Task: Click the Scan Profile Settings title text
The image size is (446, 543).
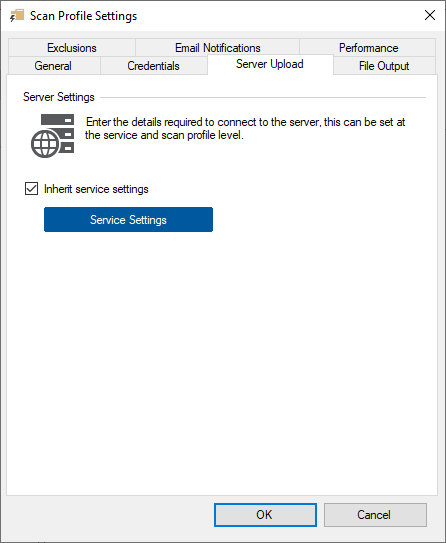Action: [83, 16]
